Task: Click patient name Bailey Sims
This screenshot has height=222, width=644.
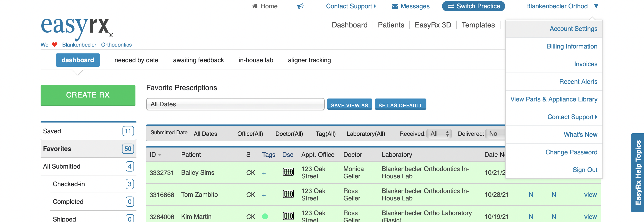Action: coord(198,173)
